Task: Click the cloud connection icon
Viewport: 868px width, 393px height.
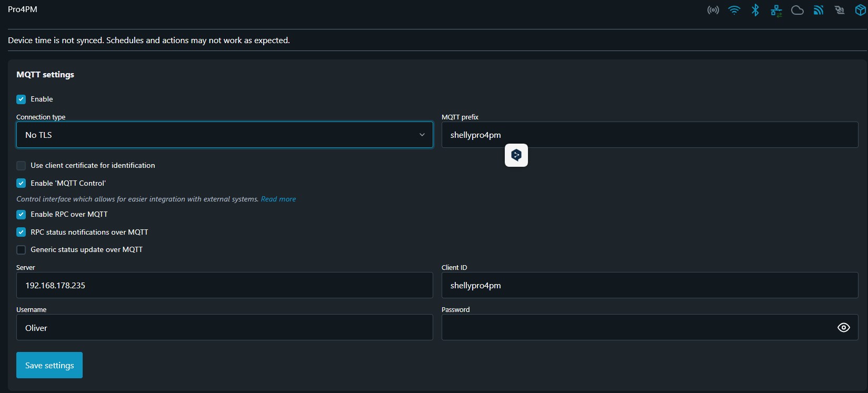Action: tap(797, 10)
